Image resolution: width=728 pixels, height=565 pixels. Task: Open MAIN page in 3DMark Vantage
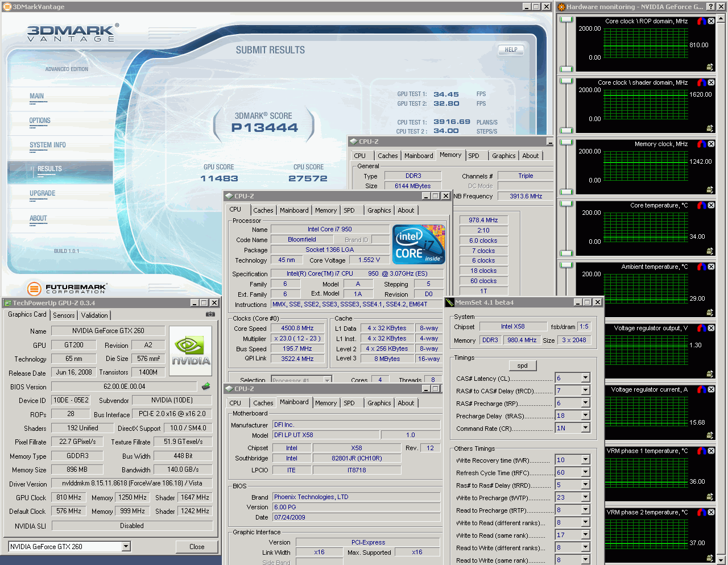[37, 96]
